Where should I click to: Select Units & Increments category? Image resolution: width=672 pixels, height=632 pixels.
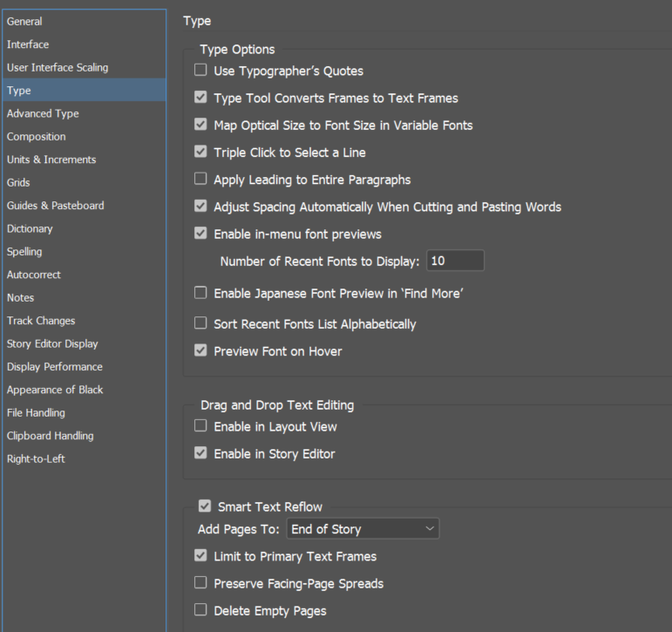click(x=51, y=160)
